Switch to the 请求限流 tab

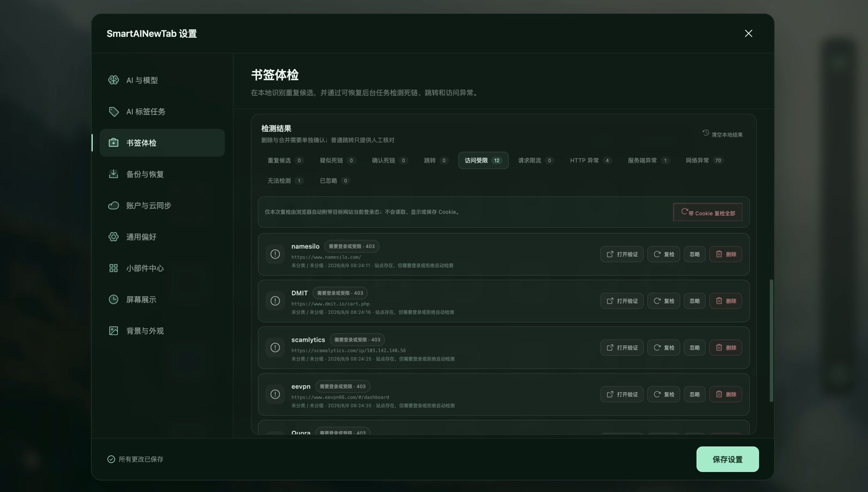click(535, 161)
